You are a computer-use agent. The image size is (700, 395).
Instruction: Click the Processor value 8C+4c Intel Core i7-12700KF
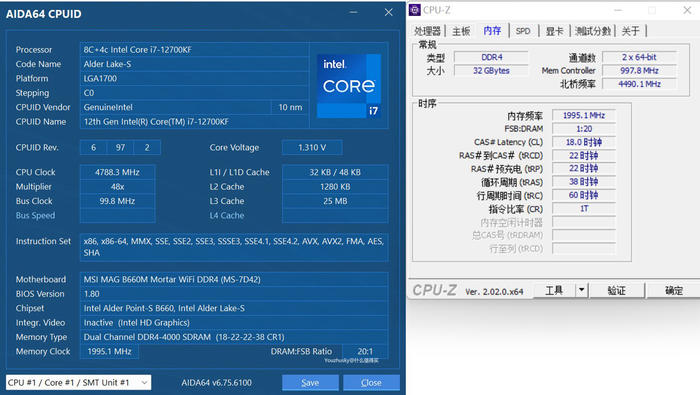194,50
